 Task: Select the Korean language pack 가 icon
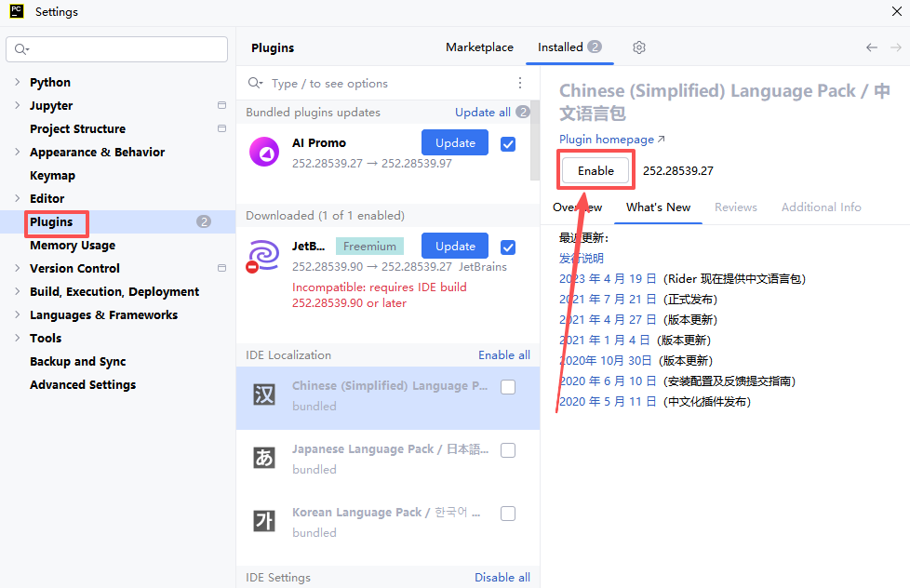pos(264,521)
